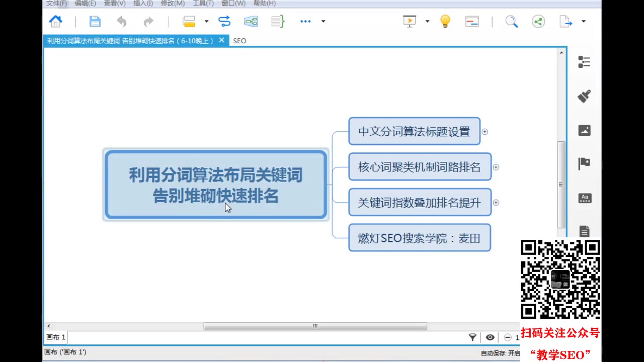This screenshot has height=362, width=644.
Task: Select the 画布 1 sheet tab
Action: [56, 337]
